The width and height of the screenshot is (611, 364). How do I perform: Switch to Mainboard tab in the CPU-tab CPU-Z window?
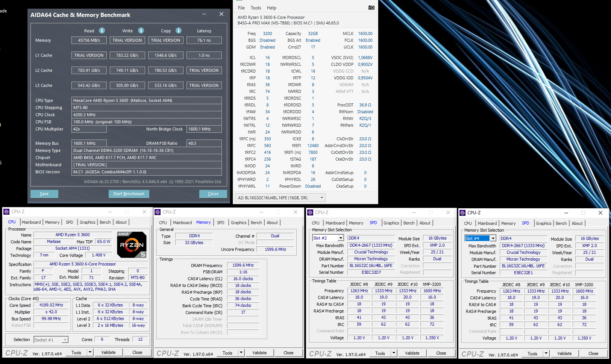(31, 222)
